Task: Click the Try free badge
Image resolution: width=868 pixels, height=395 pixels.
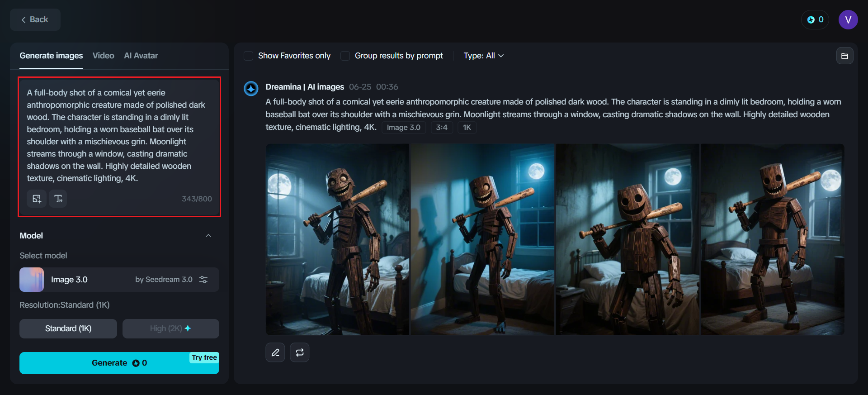Action: (x=204, y=357)
